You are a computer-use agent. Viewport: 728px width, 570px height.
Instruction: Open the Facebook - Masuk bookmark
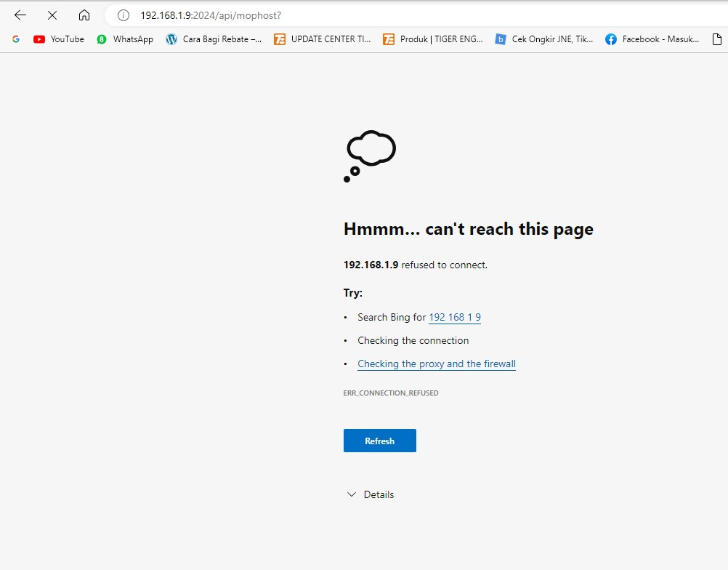[652, 39]
